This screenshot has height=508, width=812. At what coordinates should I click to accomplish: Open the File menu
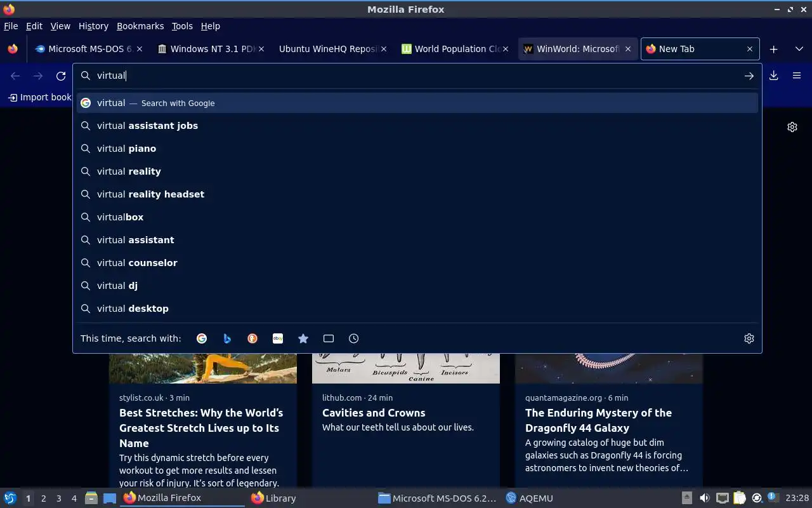coord(11,26)
